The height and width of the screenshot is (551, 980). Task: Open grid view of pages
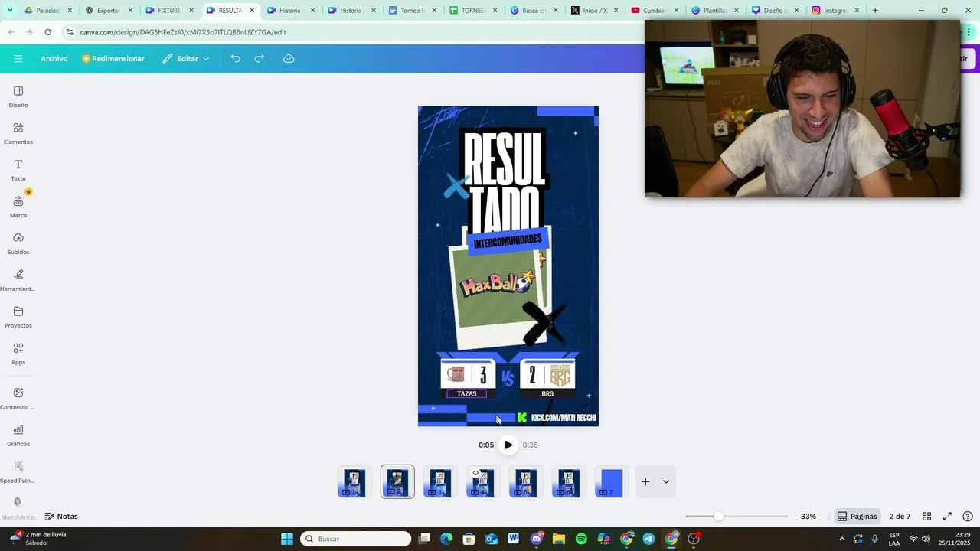926,517
